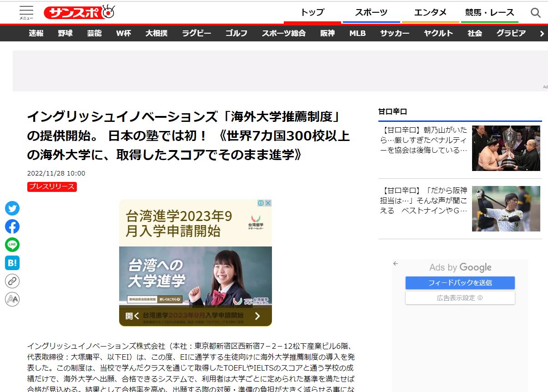The image size is (548, 392).
Task: Click the イングリッシュイノベーションズ article headline
Action: [188, 136]
